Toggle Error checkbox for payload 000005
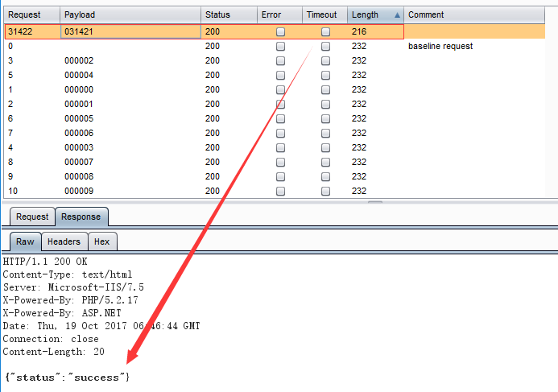 point(280,119)
